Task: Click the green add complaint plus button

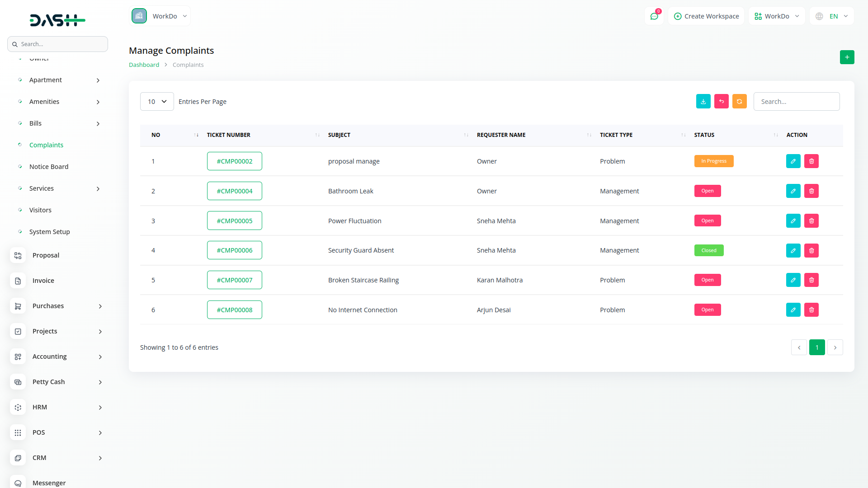Action: point(847,57)
